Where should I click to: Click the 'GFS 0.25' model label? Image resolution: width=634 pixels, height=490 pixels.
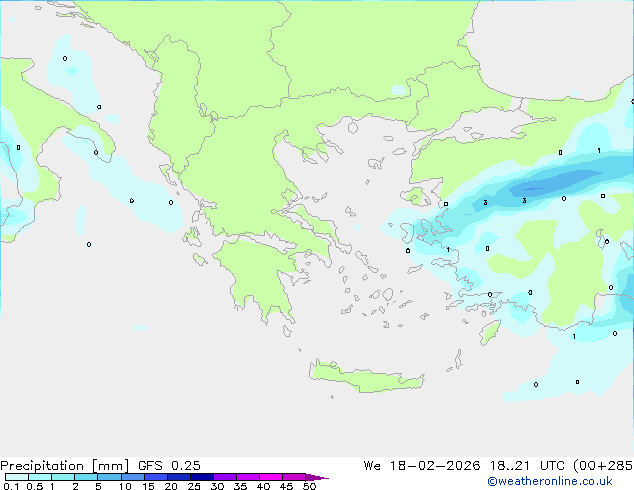pos(169,466)
